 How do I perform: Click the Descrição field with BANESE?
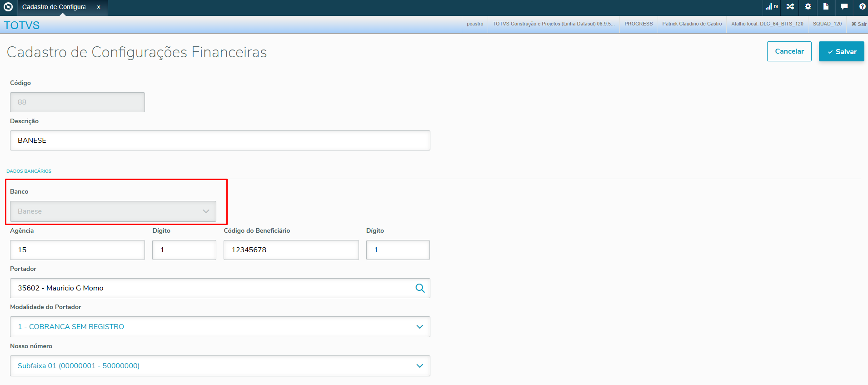pos(220,140)
